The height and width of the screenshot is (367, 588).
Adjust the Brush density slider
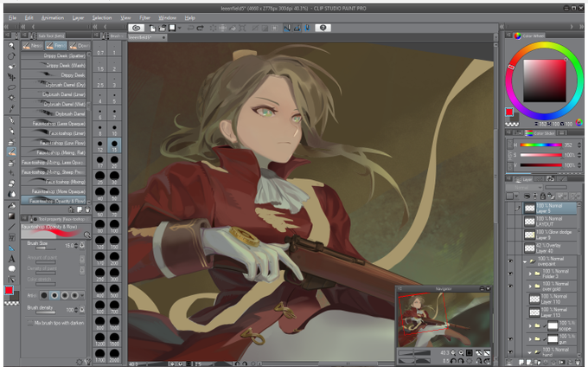click(x=45, y=312)
